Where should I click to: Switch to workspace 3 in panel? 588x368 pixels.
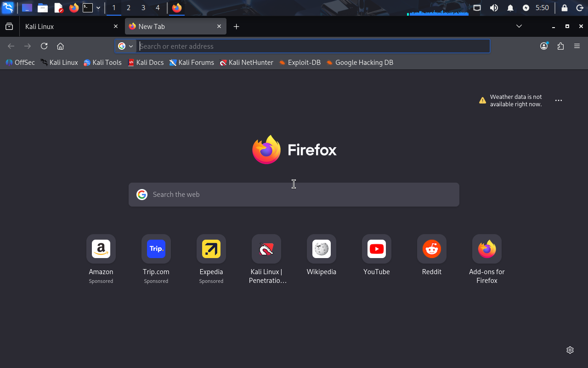point(143,8)
